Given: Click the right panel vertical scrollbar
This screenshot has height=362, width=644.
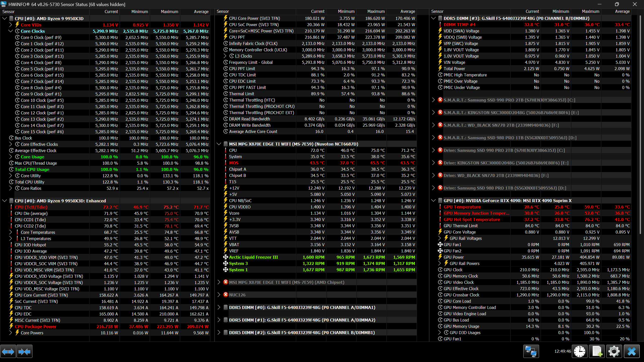Looking at the screenshot, I should [x=640, y=124].
